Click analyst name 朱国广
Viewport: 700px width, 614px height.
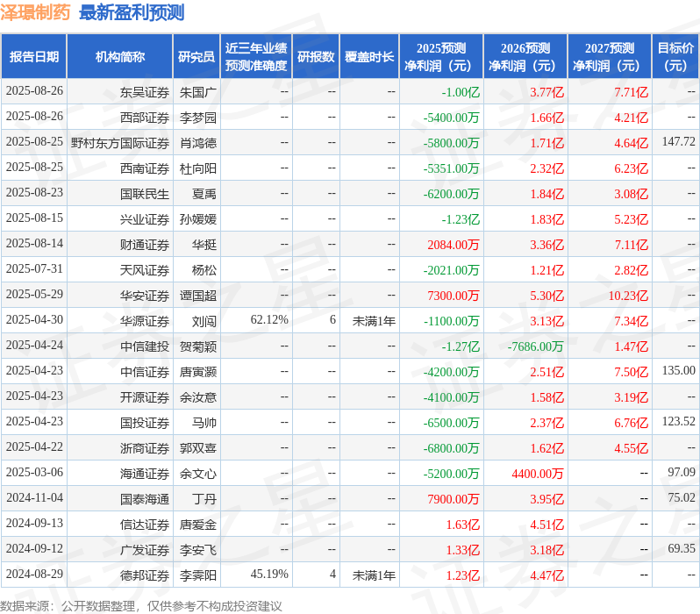tap(197, 92)
